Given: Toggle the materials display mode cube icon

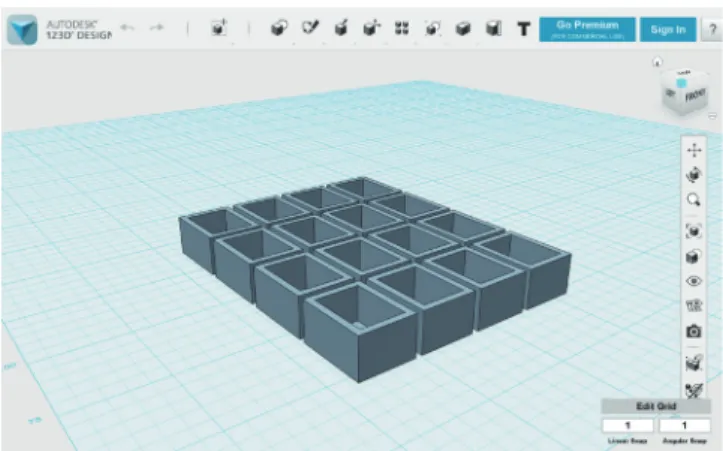Looking at the screenshot, I should (x=693, y=256).
